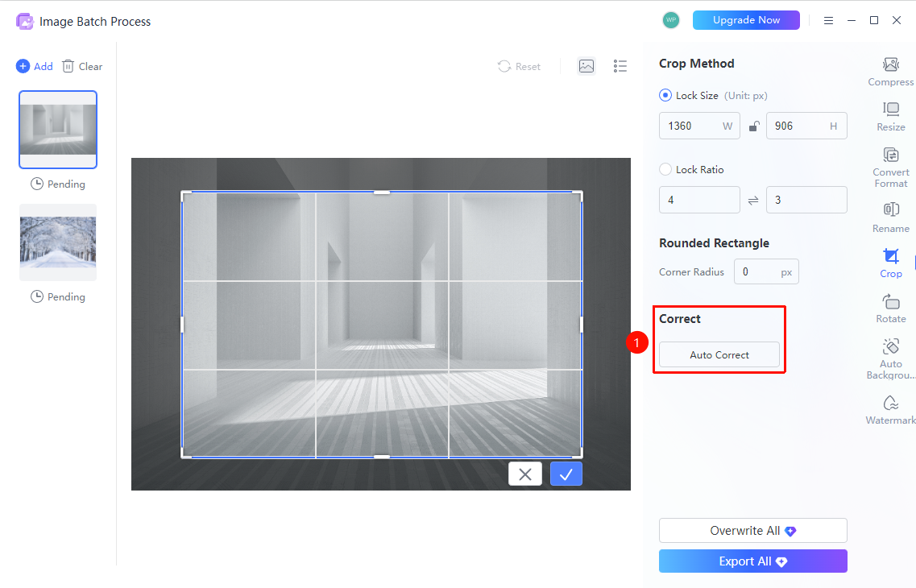
Task: Add more images
Action: point(35,67)
